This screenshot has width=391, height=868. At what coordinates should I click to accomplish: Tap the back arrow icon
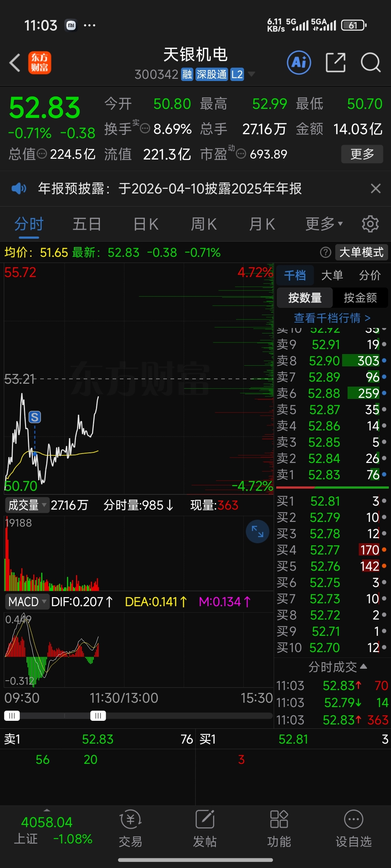tap(14, 63)
